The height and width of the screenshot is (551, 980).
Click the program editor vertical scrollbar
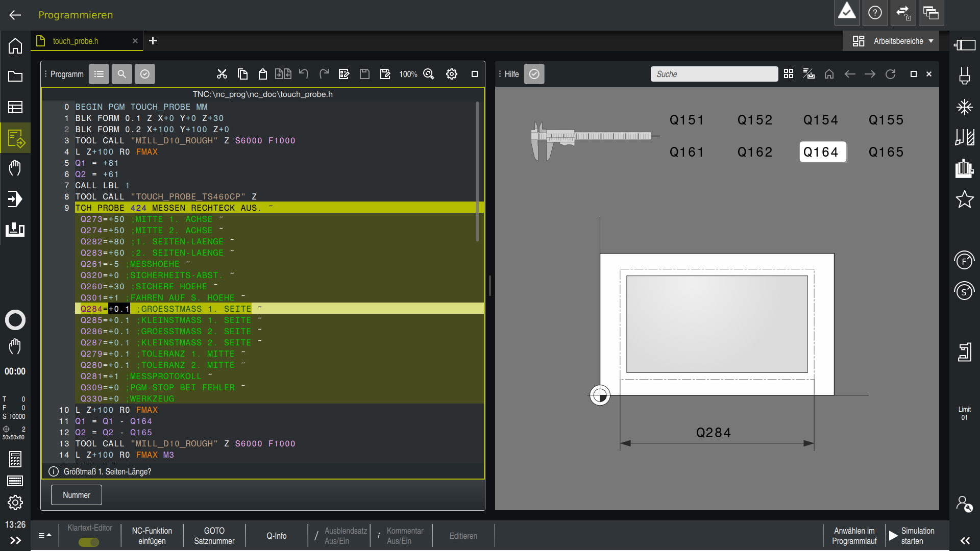tap(477, 171)
